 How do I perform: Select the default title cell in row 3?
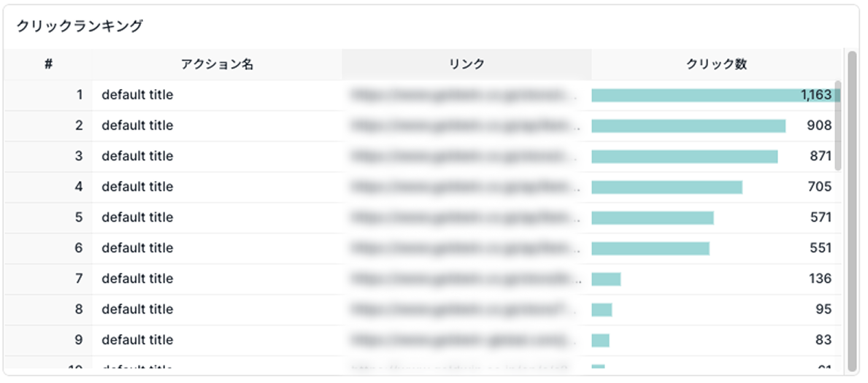pos(217,157)
